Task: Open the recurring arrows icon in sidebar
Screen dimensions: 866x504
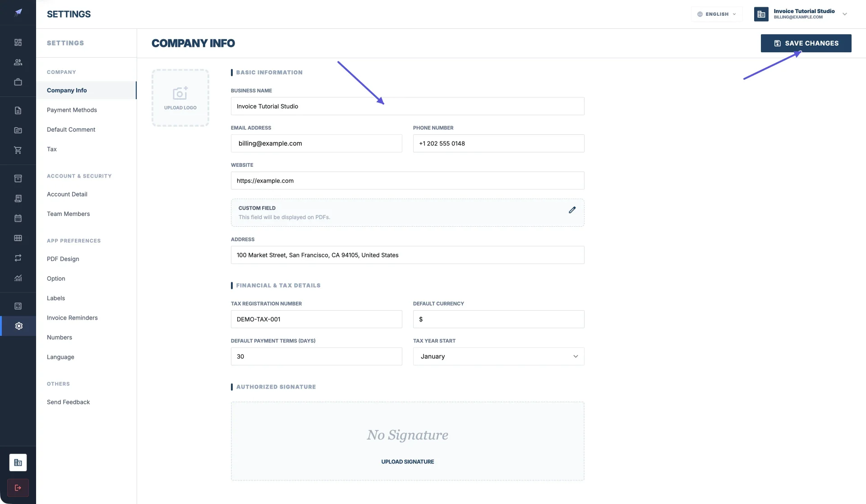Action: pos(18,258)
